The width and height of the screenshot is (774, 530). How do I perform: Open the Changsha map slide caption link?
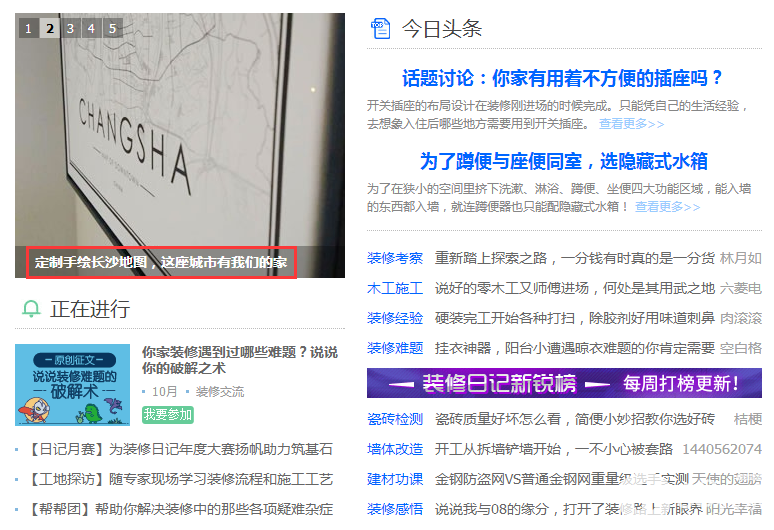click(x=161, y=263)
